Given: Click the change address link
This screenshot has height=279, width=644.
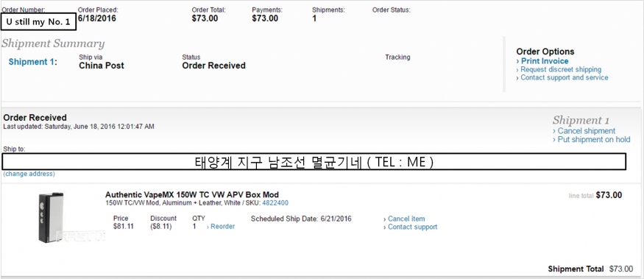Looking at the screenshot, I should pyautogui.click(x=29, y=174).
